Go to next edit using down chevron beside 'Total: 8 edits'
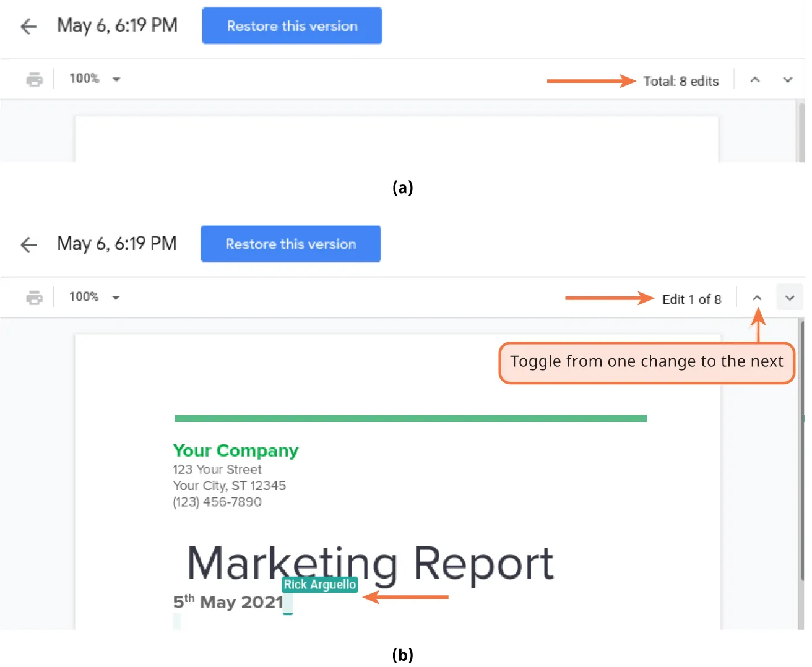812x667 pixels. point(788,80)
